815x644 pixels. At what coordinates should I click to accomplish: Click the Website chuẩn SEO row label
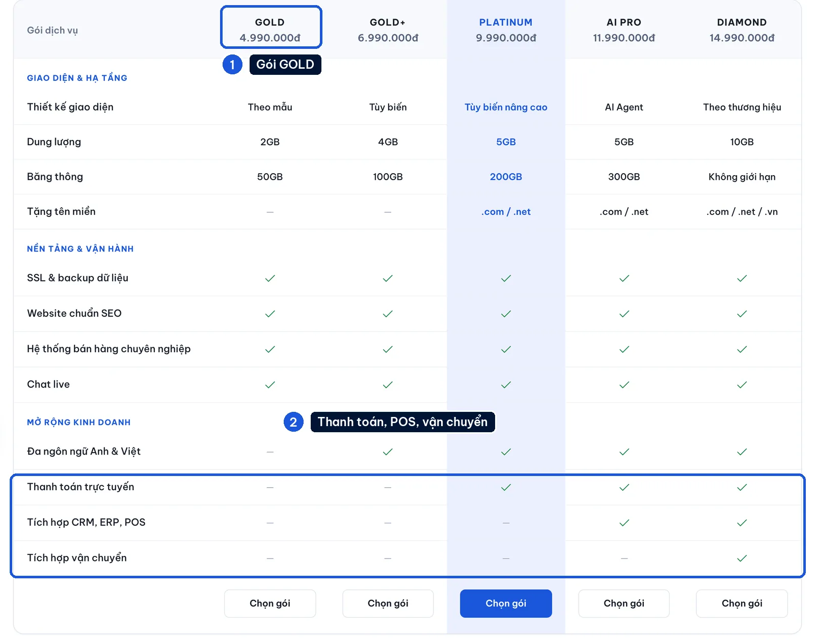(74, 313)
